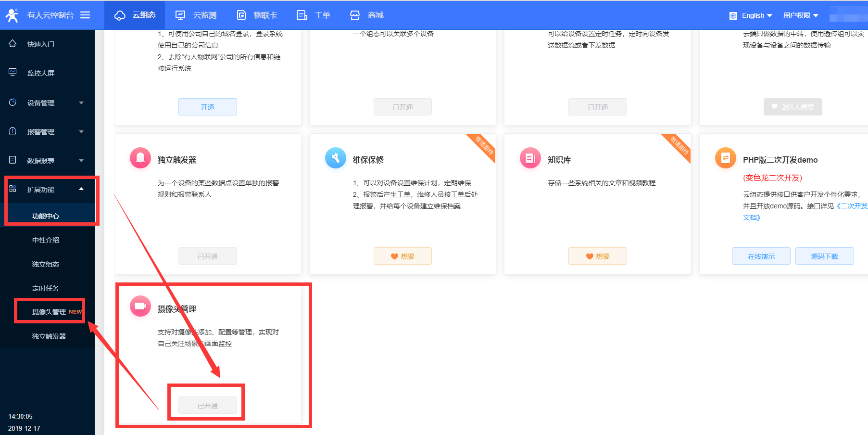868x435 pixels.
Task: Click the 摄像头管理 camera icon on card
Action: pos(140,306)
